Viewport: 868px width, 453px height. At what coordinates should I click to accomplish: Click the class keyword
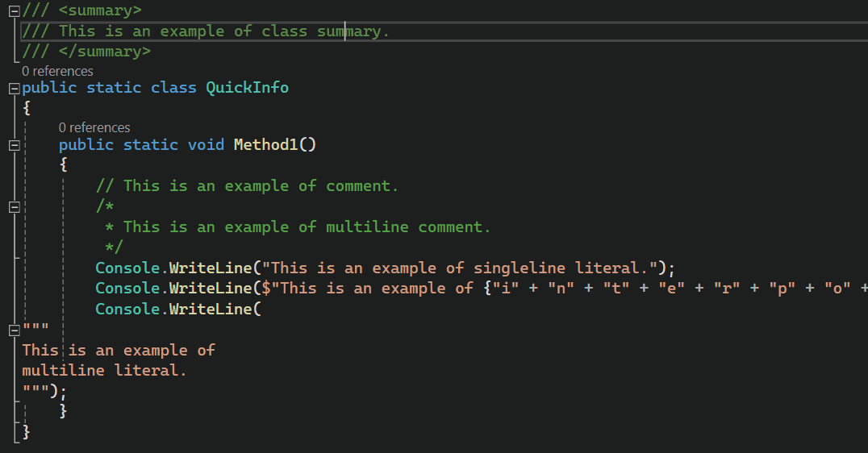173,87
